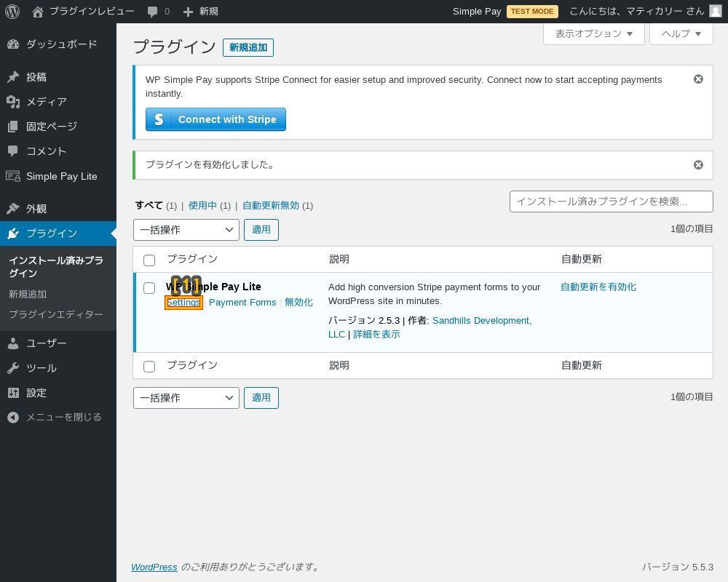Open プラグインレビュー site name link
Screen dimensions: 728x582
coord(92,11)
